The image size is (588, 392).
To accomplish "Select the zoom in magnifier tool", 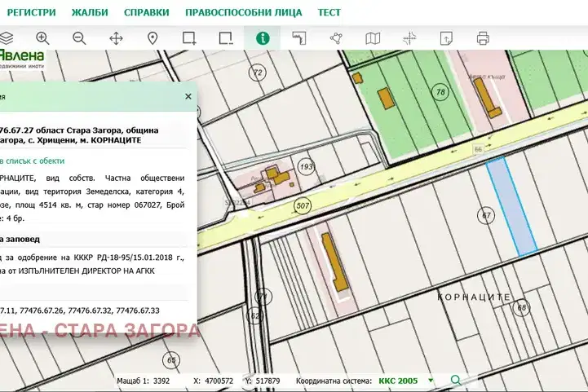I will coord(42,38).
